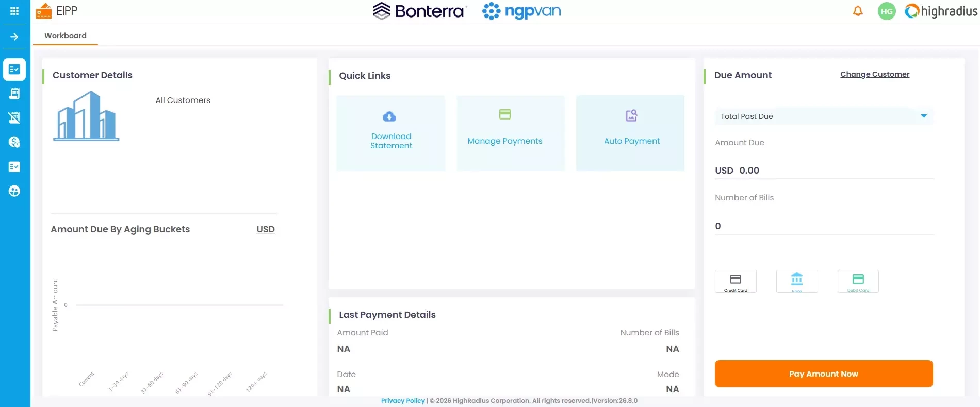
Task: Change currency via the USD link
Action: [266, 229]
